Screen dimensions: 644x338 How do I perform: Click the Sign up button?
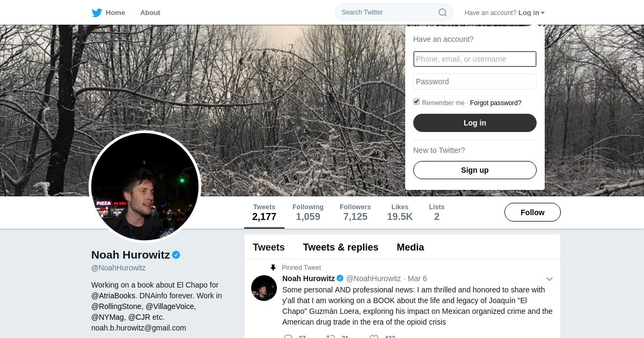[474, 170]
